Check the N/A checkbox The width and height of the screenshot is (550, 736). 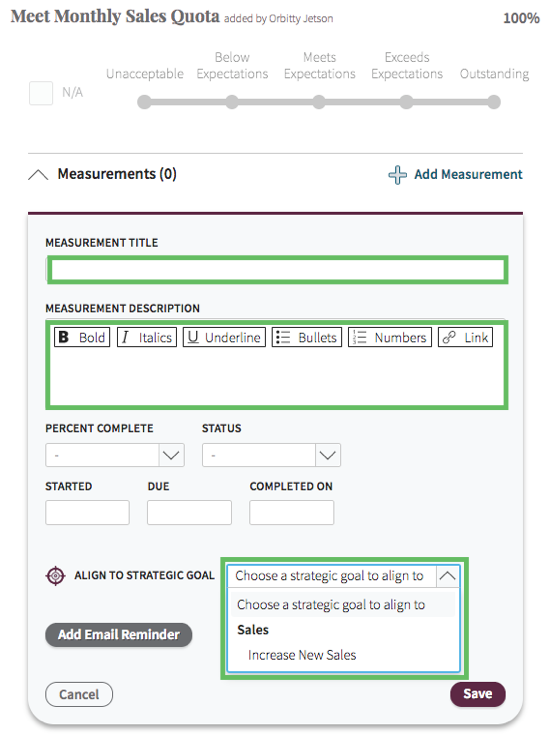tap(41, 93)
